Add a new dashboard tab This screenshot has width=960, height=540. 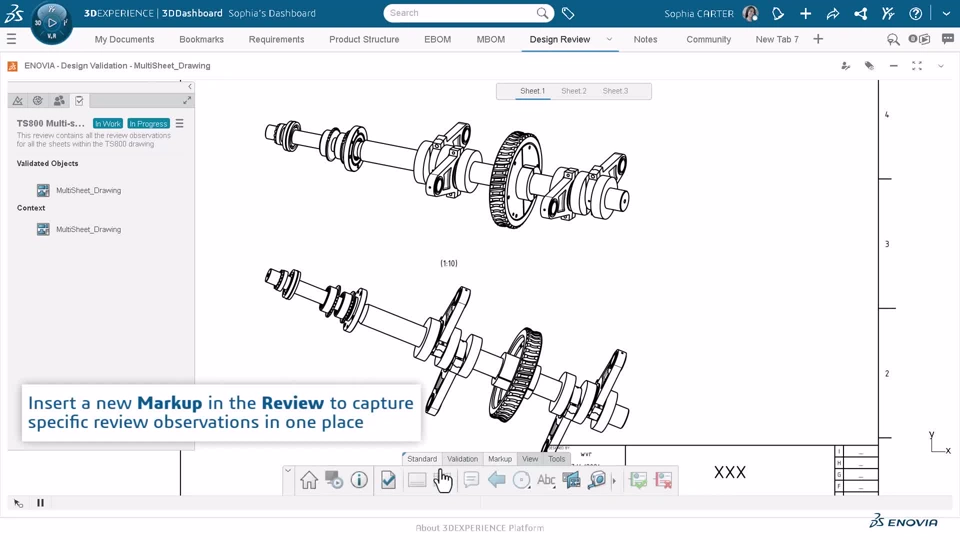pyautogui.click(x=818, y=39)
